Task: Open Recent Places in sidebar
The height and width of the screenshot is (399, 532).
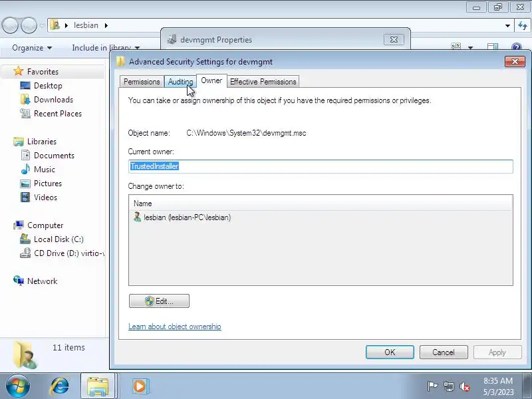Action: [58, 113]
